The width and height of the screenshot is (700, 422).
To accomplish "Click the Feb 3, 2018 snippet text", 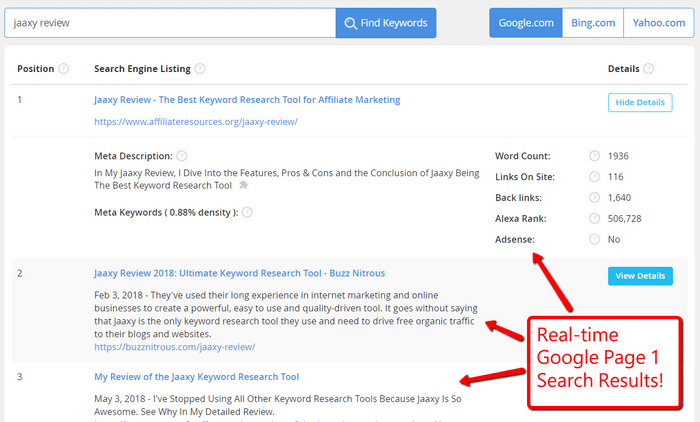I will tap(286, 314).
